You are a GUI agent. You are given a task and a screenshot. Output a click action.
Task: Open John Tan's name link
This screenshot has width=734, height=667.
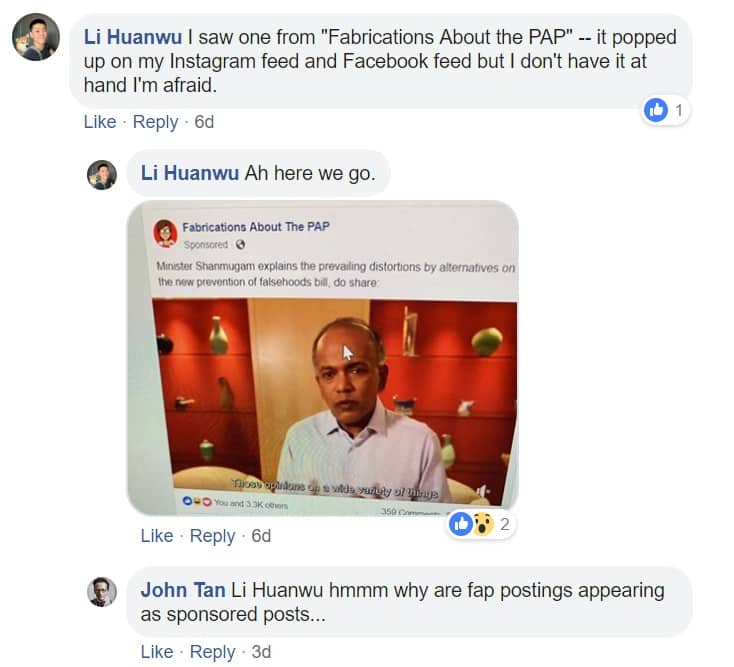pos(183,590)
